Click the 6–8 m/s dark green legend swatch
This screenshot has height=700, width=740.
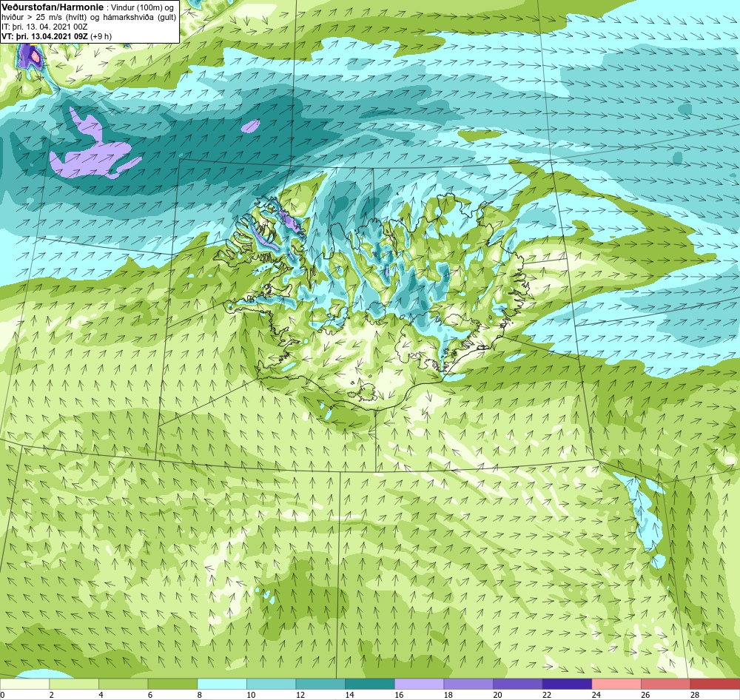(172, 684)
